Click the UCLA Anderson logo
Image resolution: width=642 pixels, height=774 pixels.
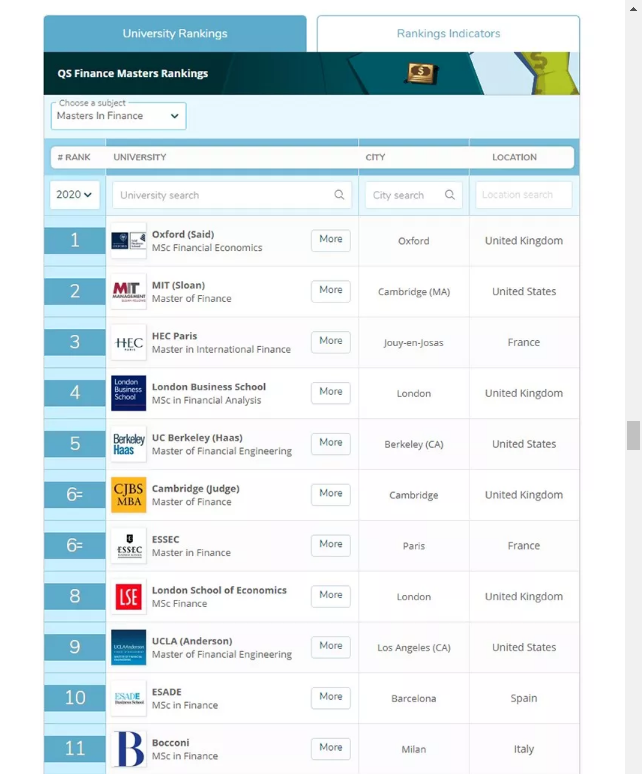point(128,647)
